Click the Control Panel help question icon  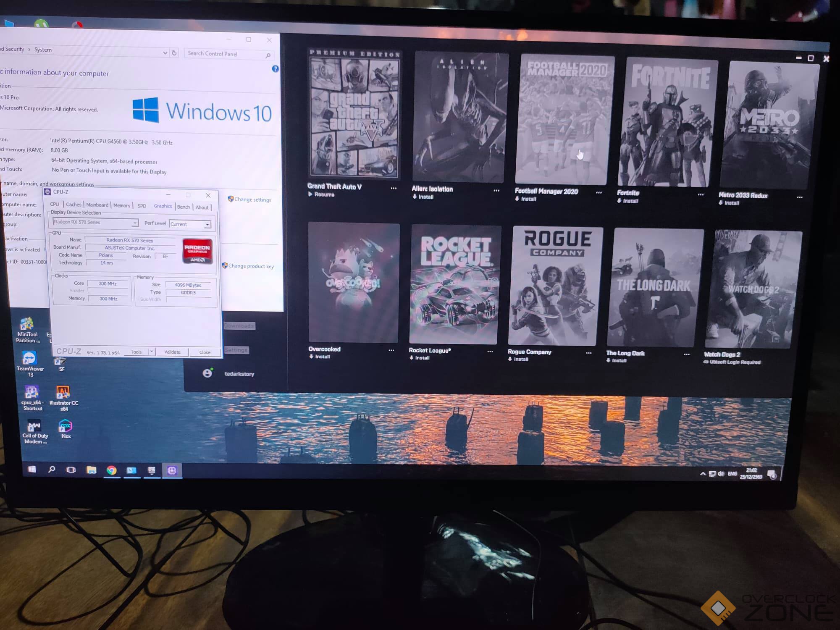(275, 69)
